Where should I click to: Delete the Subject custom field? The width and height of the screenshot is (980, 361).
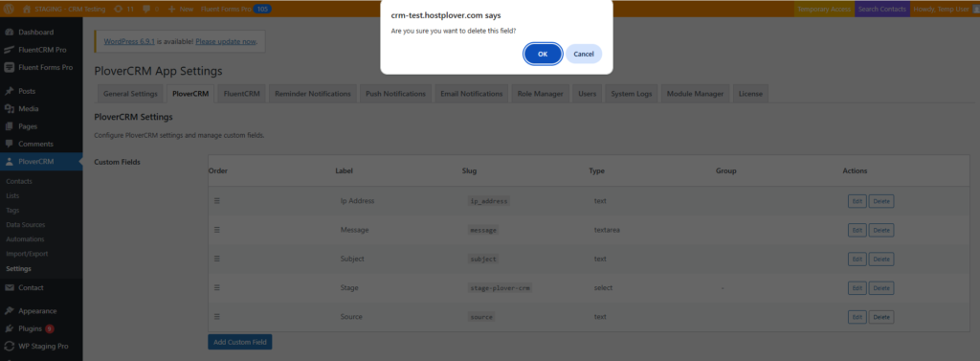tap(881, 259)
